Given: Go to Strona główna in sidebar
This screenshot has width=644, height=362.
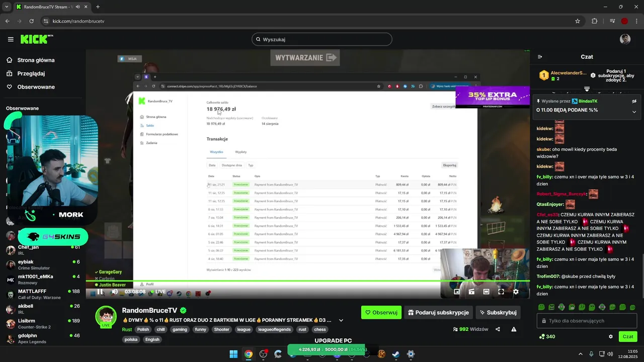Looking at the screenshot, I should coord(31,60).
